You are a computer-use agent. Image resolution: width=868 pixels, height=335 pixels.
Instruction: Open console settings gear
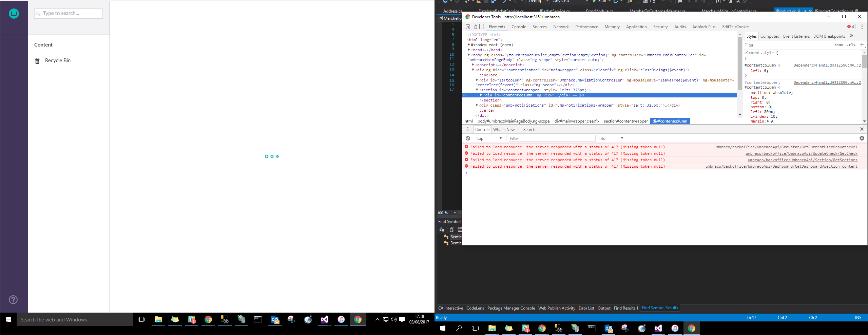862,138
